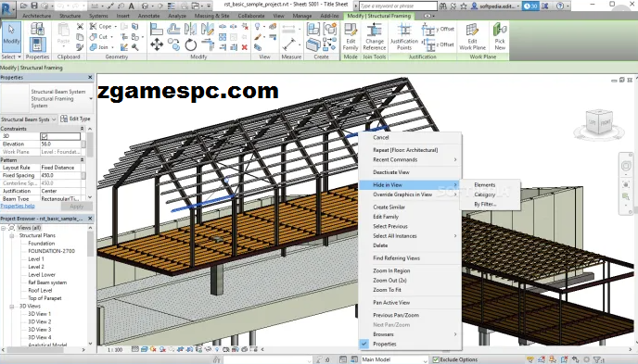Click Pick New work plane icon

tap(500, 37)
